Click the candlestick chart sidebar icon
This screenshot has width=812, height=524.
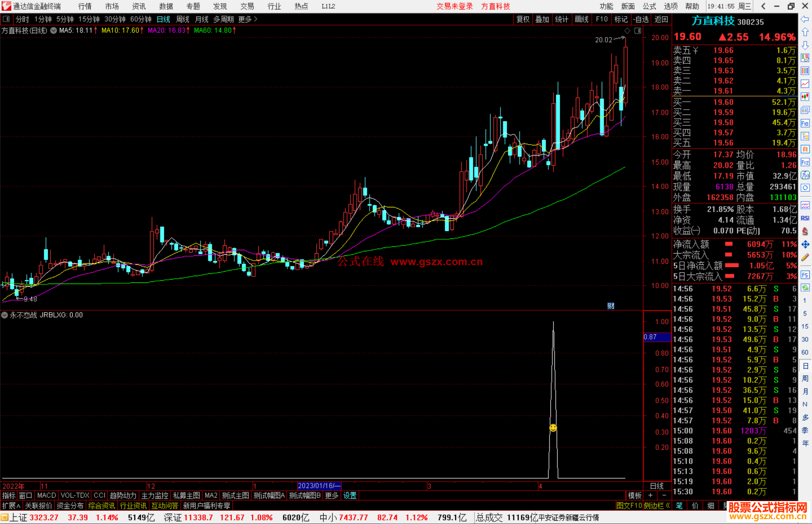pos(805,97)
